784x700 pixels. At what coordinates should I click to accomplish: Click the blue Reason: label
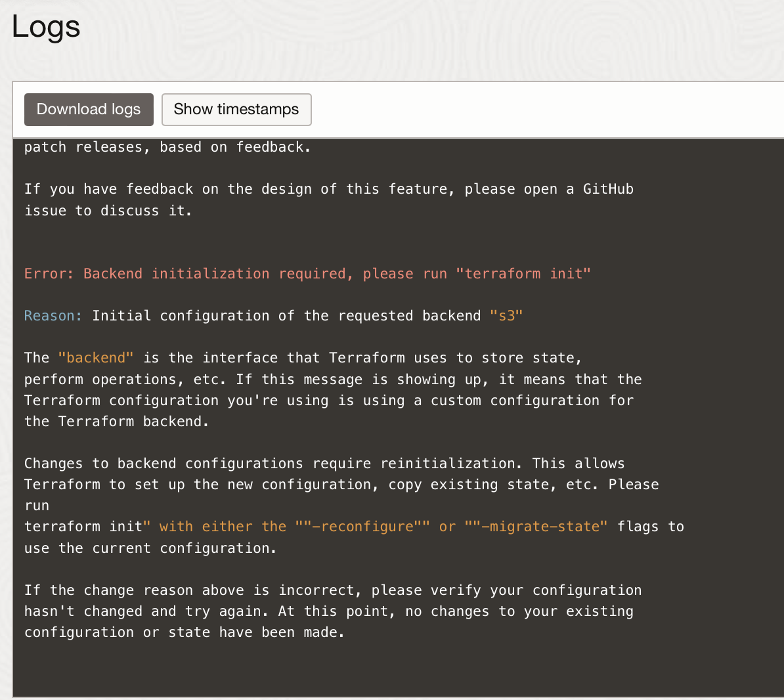point(53,316)
